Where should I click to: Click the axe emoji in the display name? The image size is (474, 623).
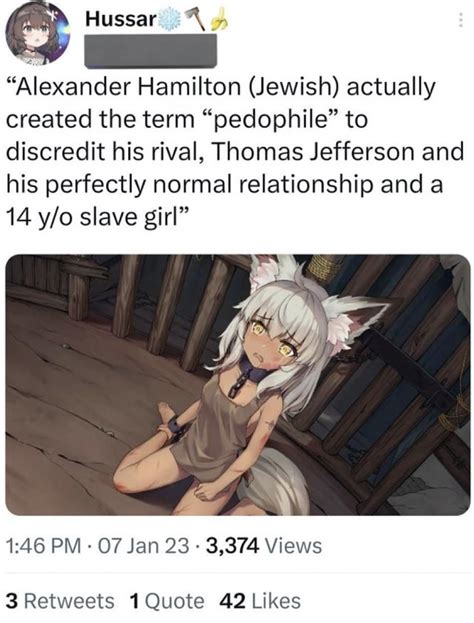tap(195, 19)
